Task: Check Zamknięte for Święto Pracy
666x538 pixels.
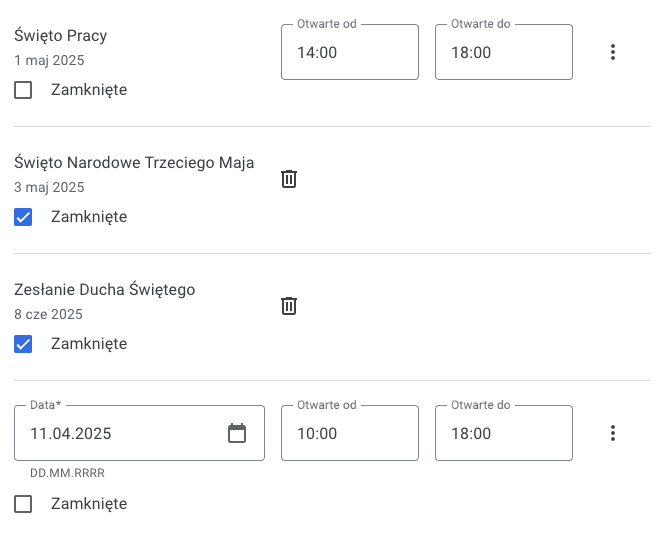Action: 23,90
